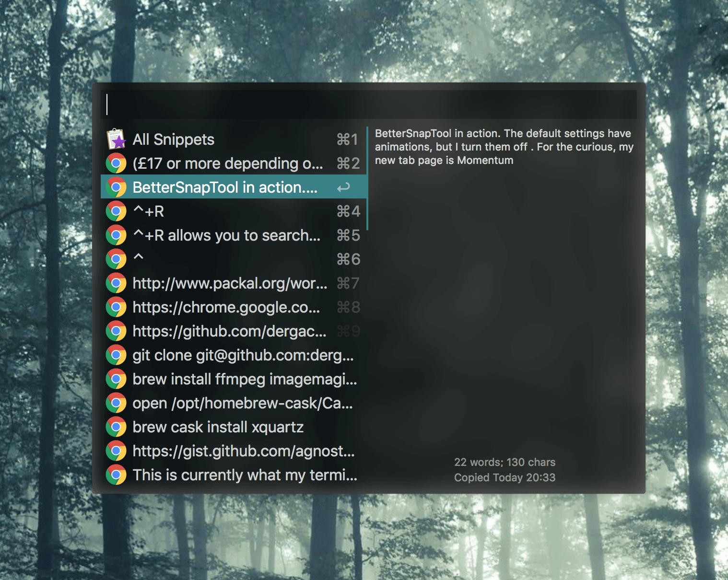The width and height of the screenshot is (728, 580).
Task: Click Chrome icon beside 'brew install ffmpeg'
Action: pos(116,379)
